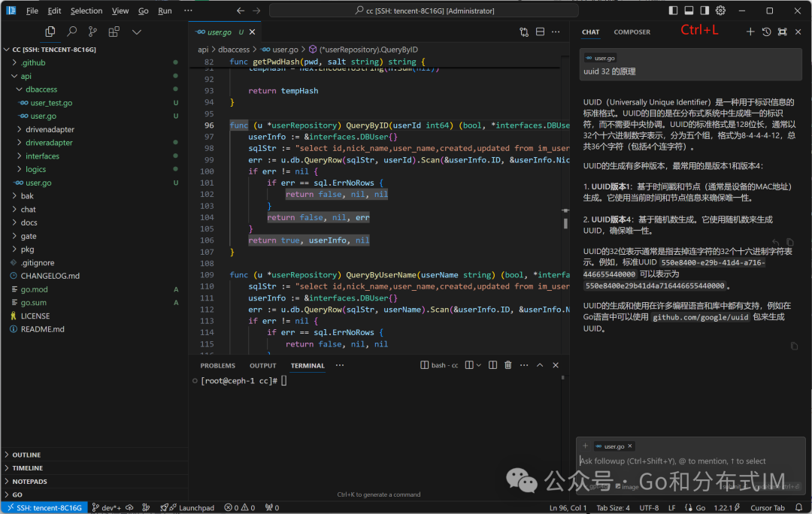Click the SSH: tencent-8C16G remote button

coord(44,508)
